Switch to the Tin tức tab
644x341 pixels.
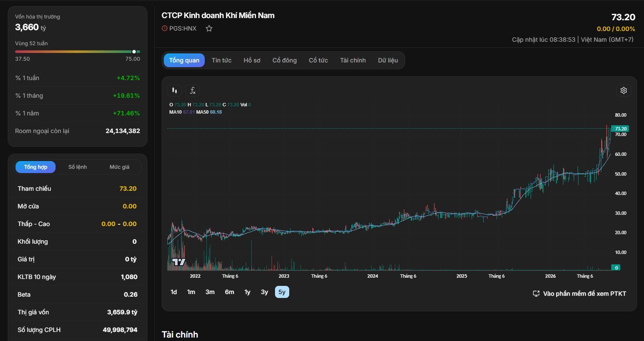pos(222,60)
